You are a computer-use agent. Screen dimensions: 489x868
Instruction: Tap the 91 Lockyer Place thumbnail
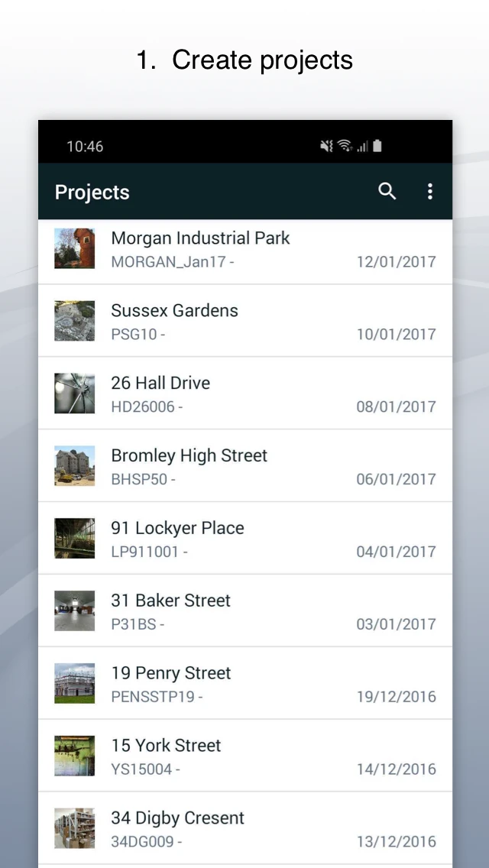click(x=75, y=539)
